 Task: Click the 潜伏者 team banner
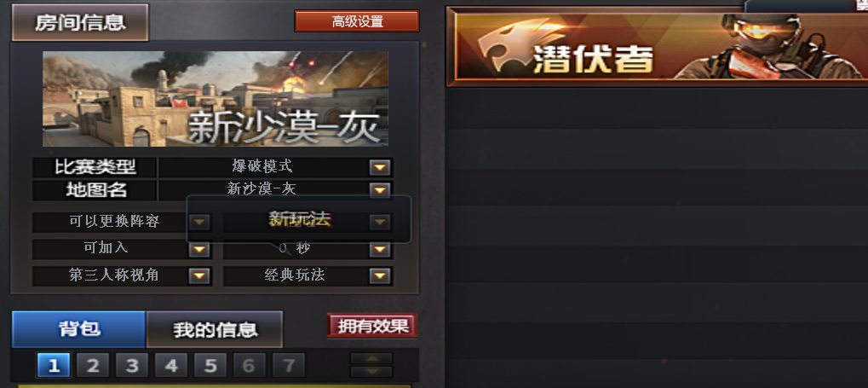658,46
